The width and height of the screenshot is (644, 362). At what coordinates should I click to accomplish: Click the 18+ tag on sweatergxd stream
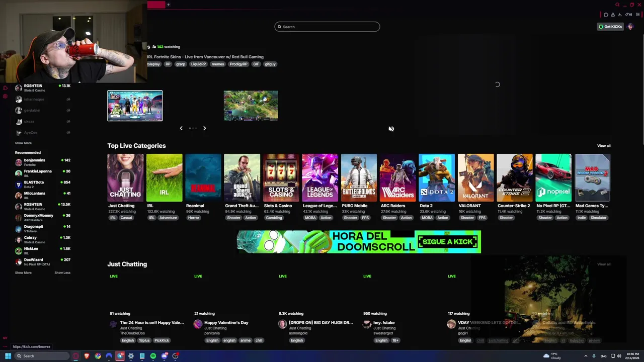click(x=395, y=340)
